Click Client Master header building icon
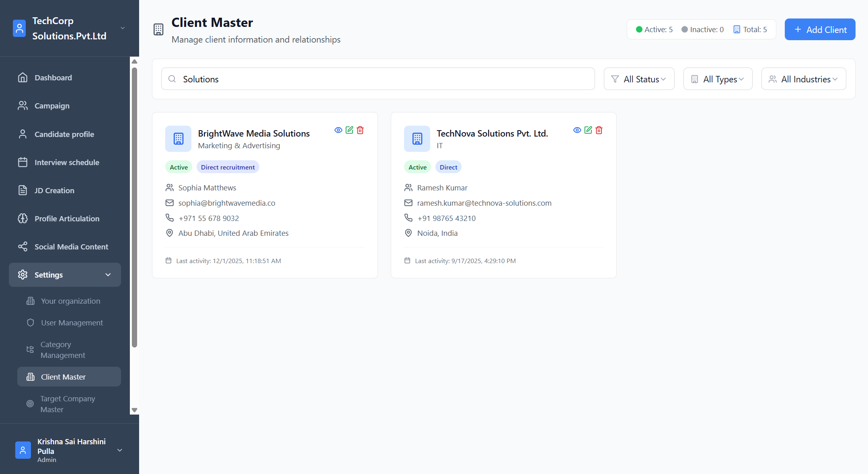 [x=158, y=29]
